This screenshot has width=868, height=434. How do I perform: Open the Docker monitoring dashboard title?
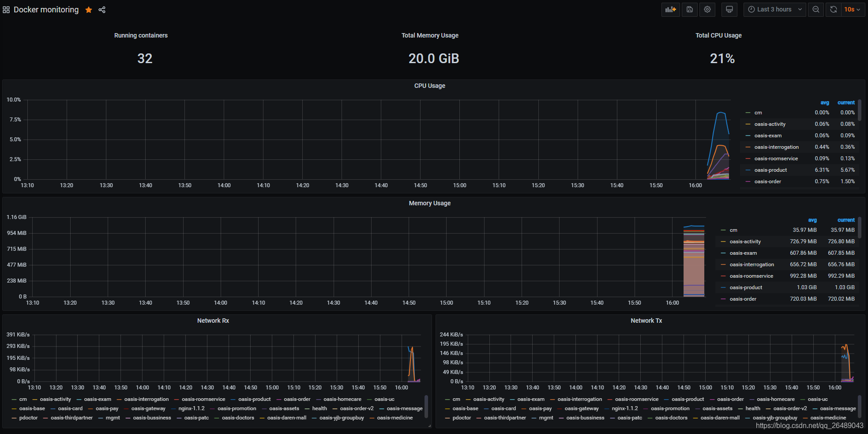coord(46,10)
